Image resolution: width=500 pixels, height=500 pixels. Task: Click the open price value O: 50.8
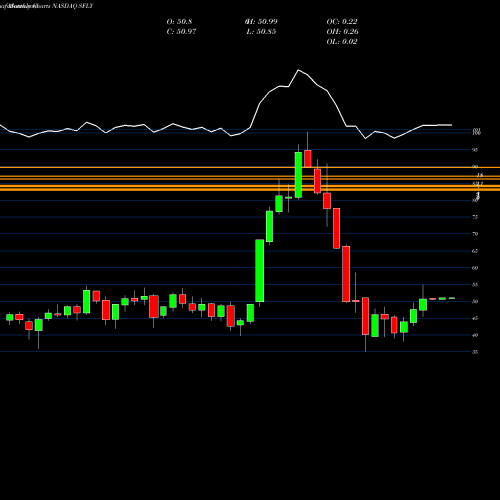179,22
